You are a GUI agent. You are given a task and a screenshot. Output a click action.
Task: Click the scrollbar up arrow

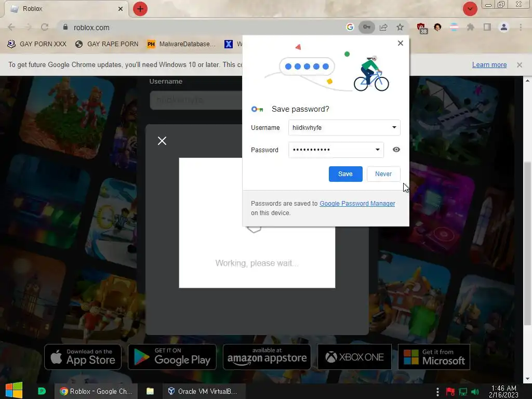coord(527,81)
